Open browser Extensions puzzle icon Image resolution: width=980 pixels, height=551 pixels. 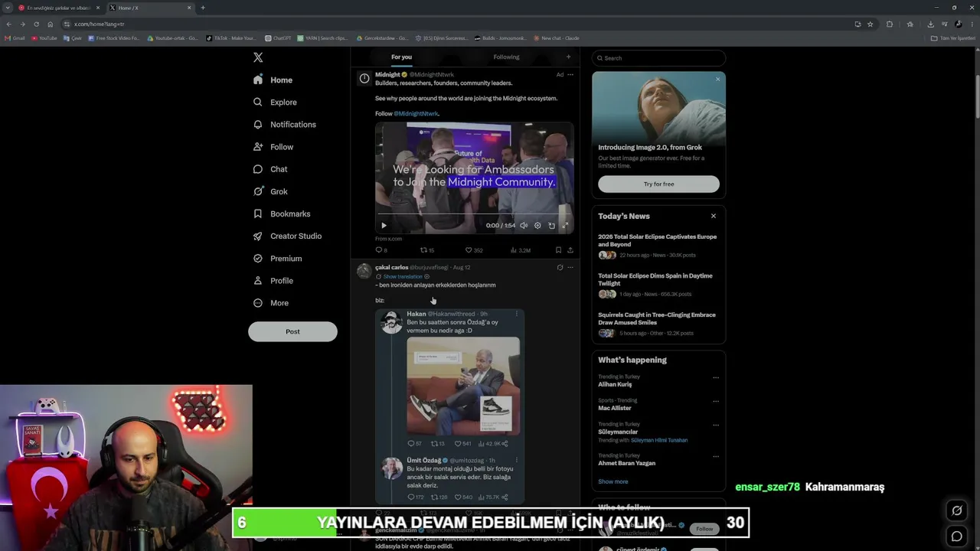[890, 24]
